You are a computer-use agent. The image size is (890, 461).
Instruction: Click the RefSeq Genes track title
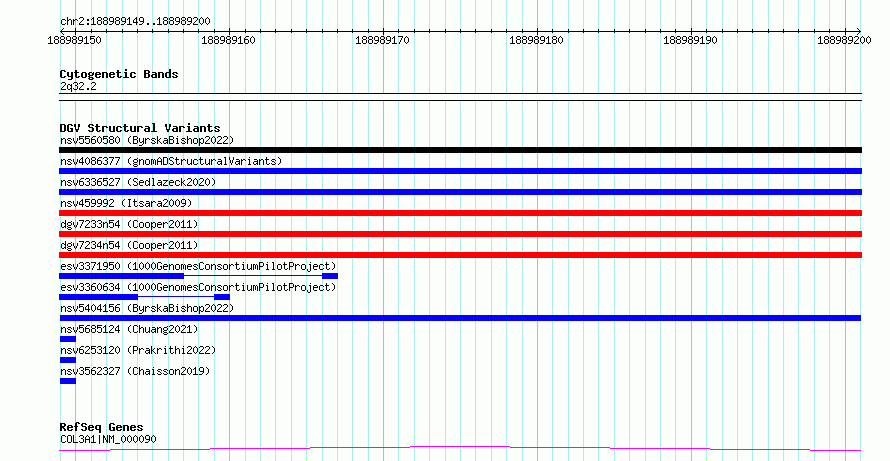point(102,427)
